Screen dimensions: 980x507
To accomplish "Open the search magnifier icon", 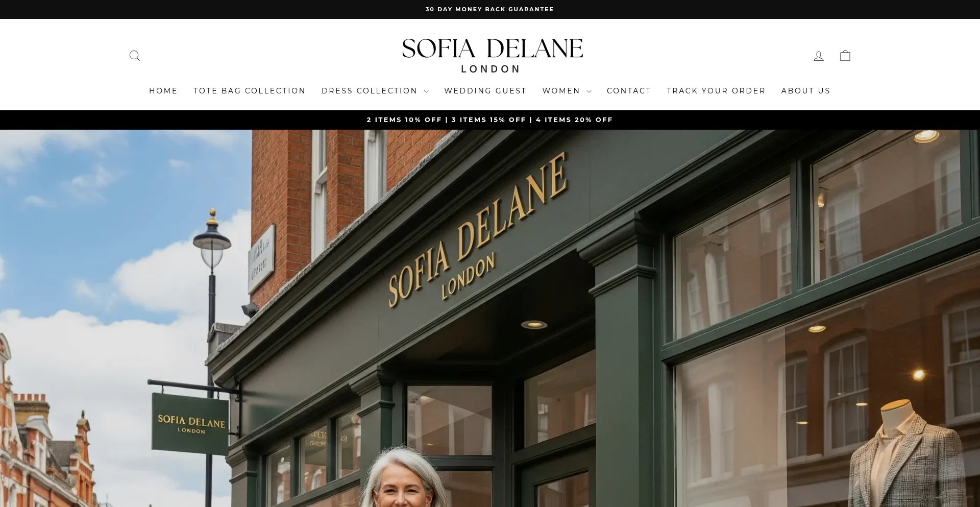I will 135,56.
